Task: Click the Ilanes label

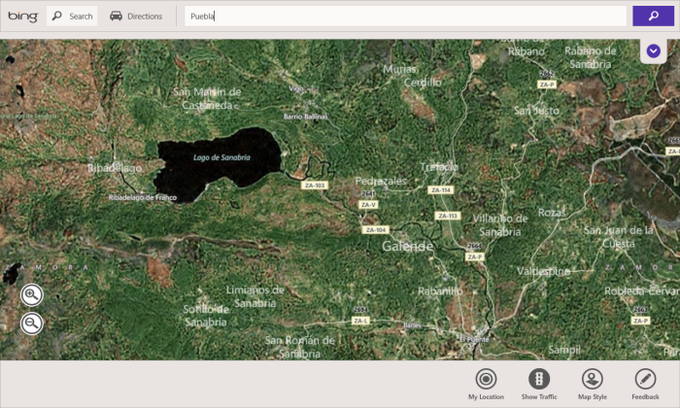Action: point(412,325)
